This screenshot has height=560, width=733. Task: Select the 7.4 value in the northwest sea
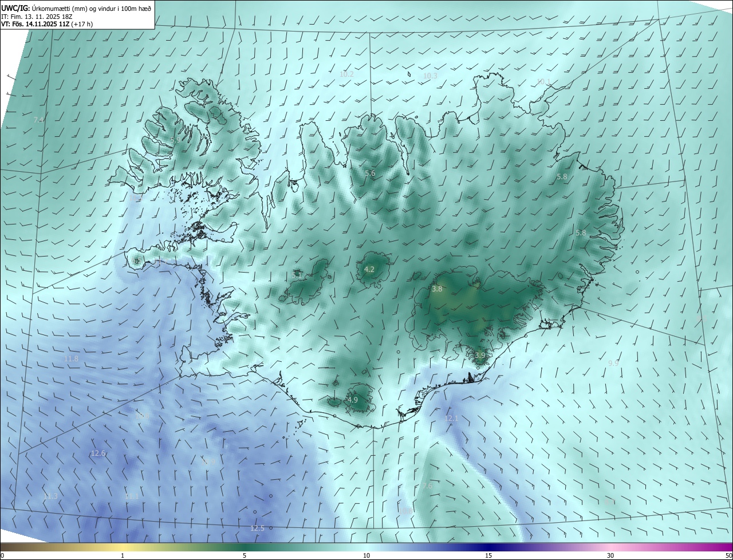(38, 120)
